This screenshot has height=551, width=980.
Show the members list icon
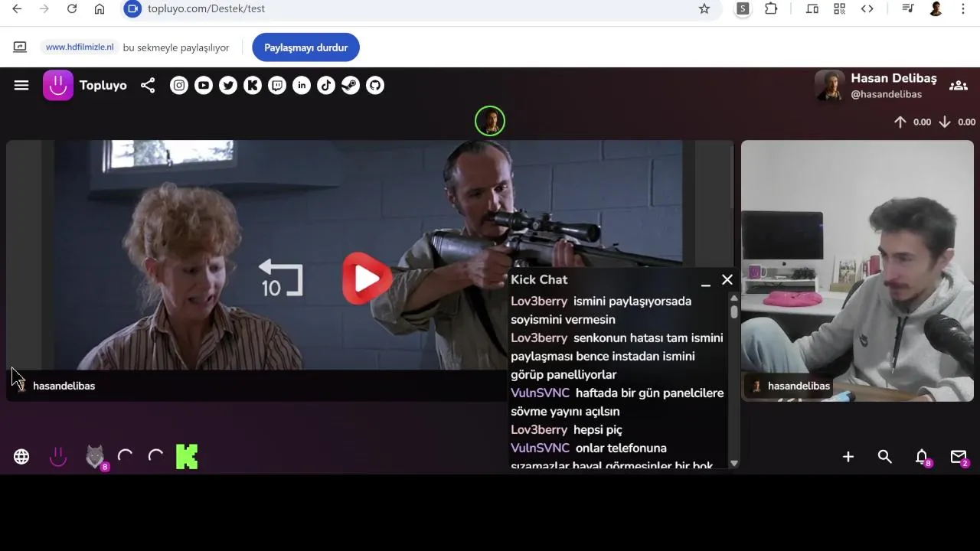coord(959,86)
